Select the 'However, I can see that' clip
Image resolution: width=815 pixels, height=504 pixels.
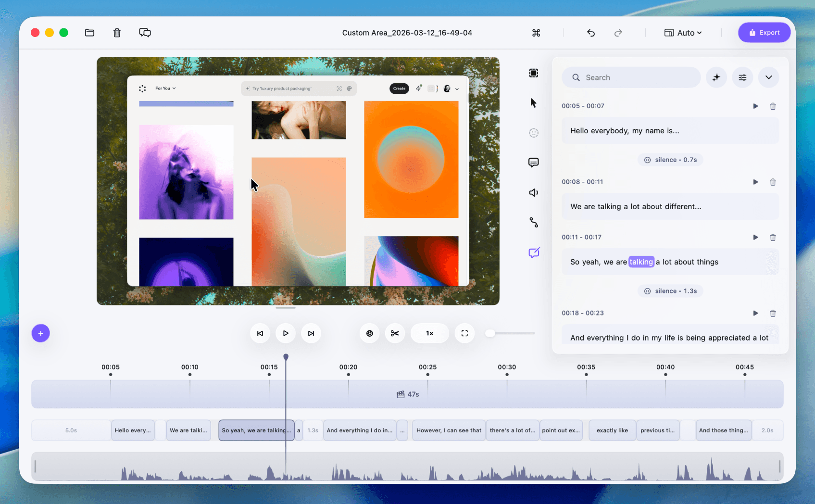pos(448,430)
